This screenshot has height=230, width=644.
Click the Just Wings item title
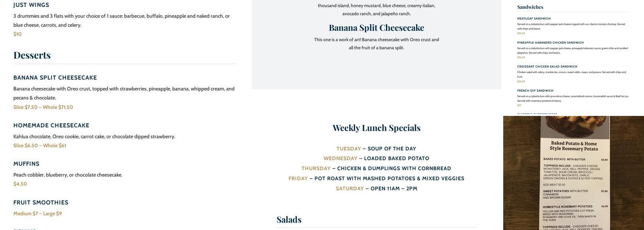31,5
